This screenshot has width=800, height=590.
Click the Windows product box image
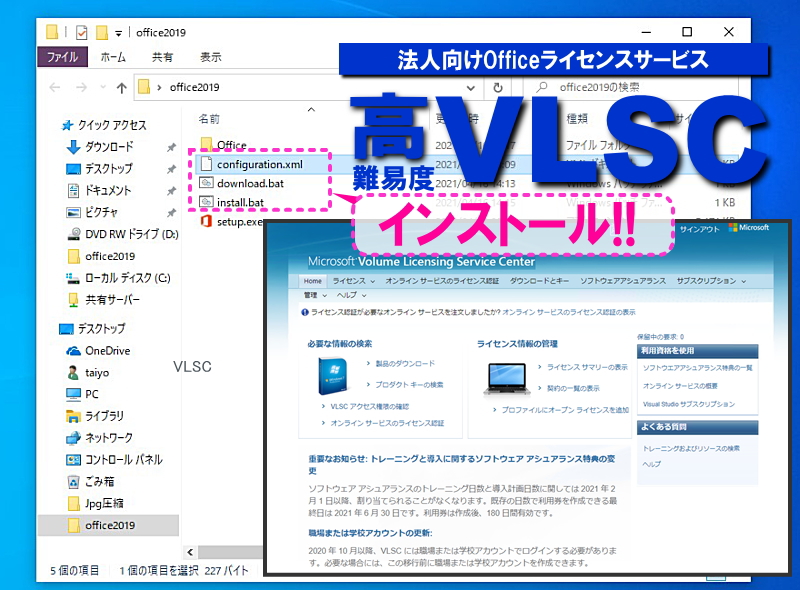[333, 377]
